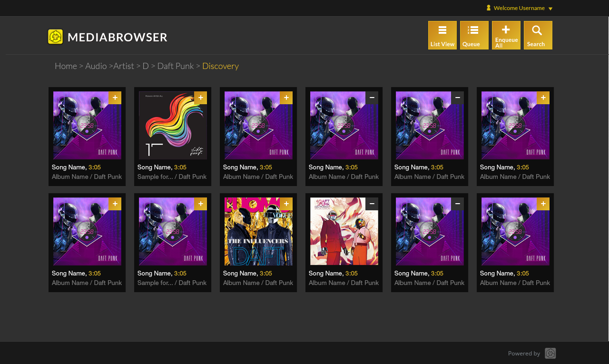Click the user icon beside Welcome Username
This screenshot has width=609, height=364.
[x=488, y=8]
